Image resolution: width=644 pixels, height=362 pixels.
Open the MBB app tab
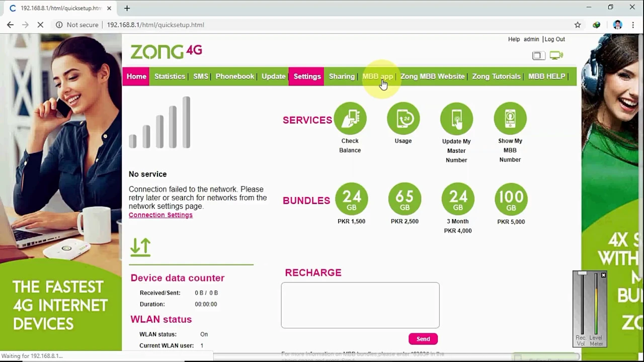coord(377,76)
